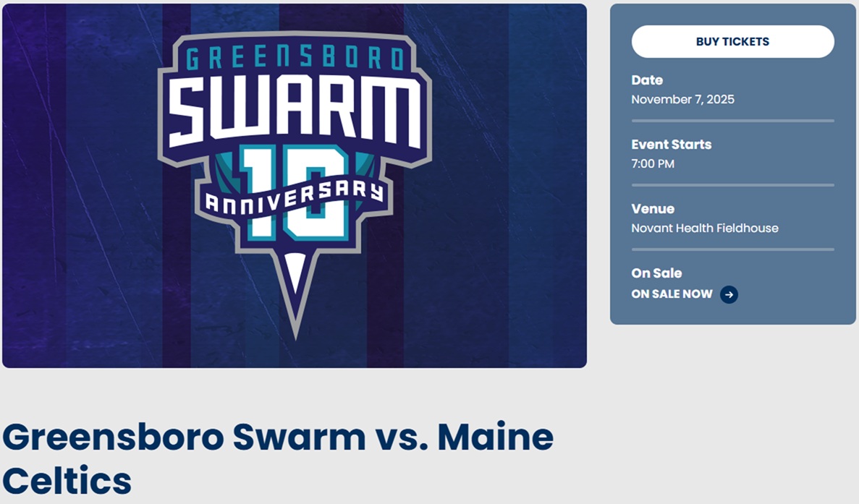Click the teal GREENSBORO text in the logo

click(x=295, y=58)
